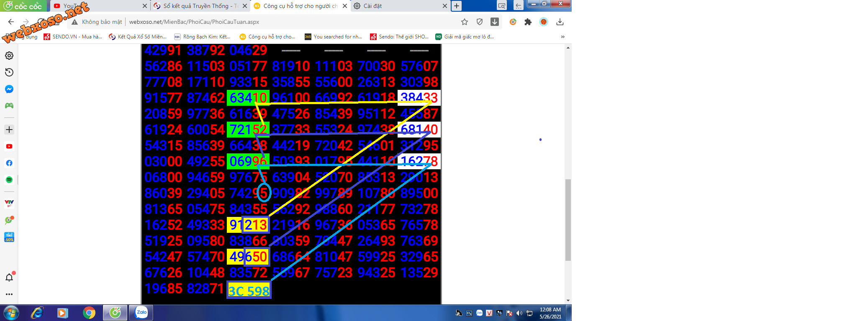868x321 pixels.
Task: Click the yellow cell 91213
Action: 248,225
